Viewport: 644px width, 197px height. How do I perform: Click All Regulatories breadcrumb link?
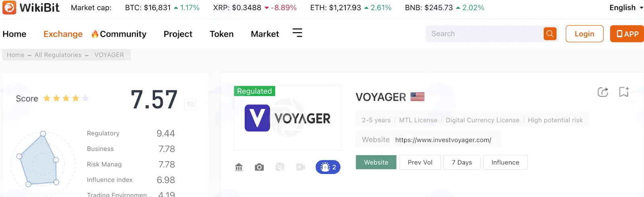(58, 55)
